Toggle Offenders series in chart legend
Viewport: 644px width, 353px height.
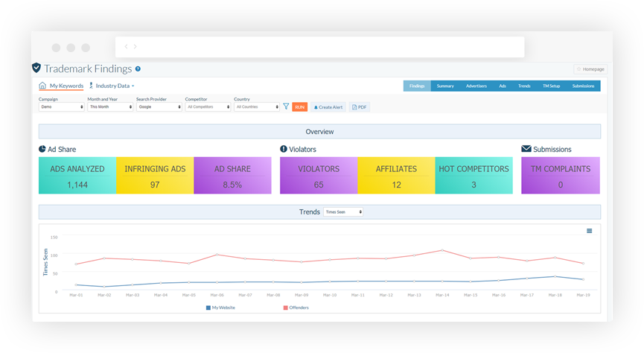pyautogui.click(x=296, y=308)
